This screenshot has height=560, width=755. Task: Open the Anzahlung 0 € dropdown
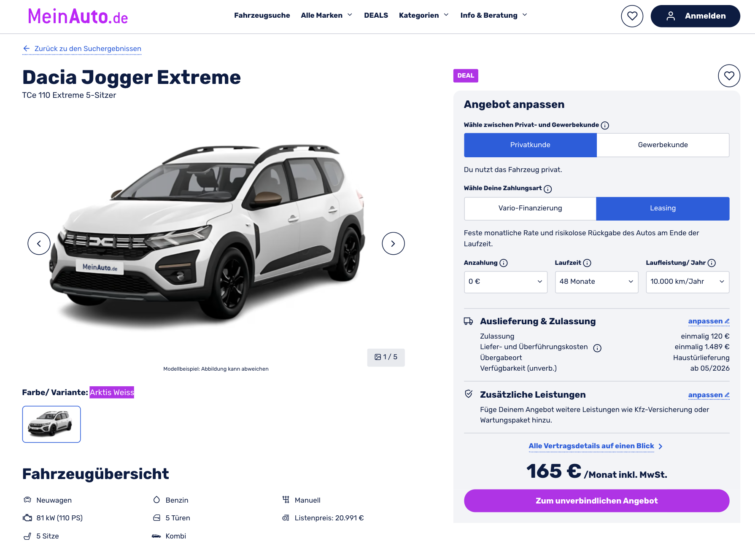(505, 282)
